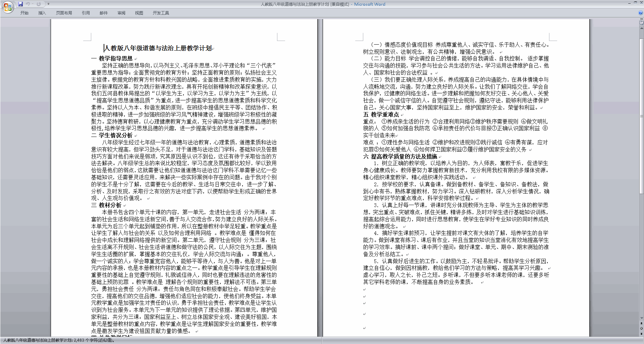
Task: Click the Previous Page double-up arrow
Action: pos(641,324)
